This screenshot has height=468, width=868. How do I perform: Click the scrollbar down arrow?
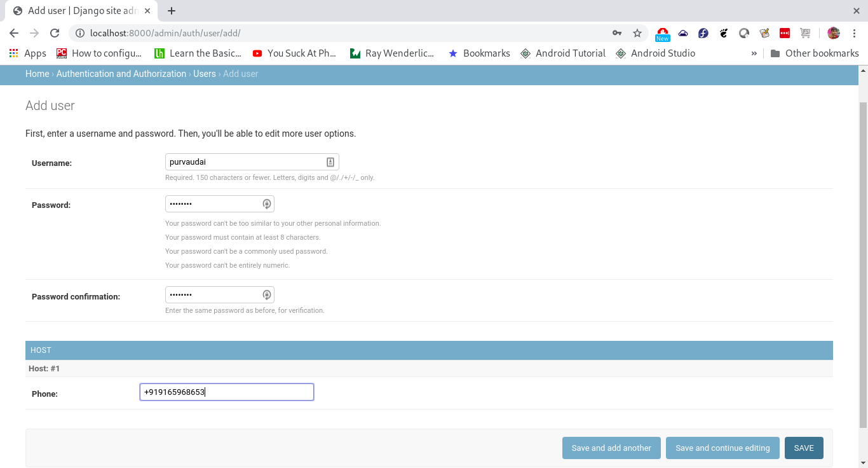862,462
